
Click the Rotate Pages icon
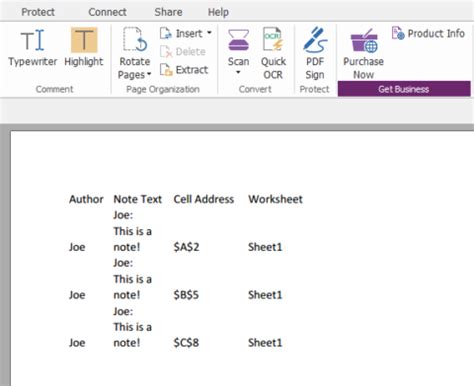point(135,40)
